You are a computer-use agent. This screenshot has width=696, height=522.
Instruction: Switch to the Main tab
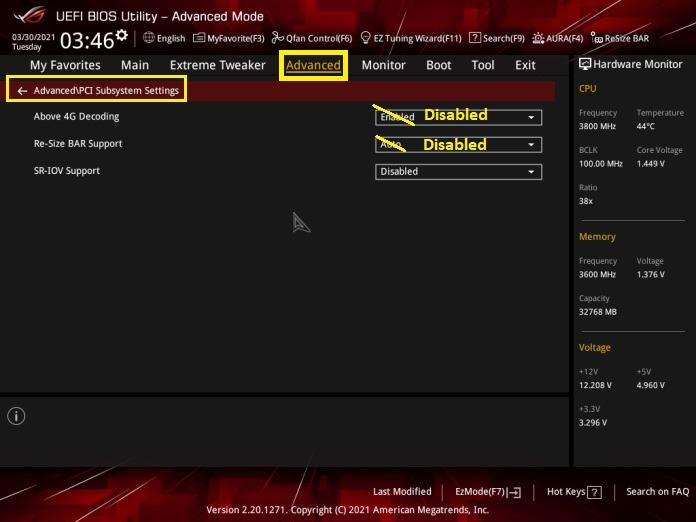[x=135, y=65]
